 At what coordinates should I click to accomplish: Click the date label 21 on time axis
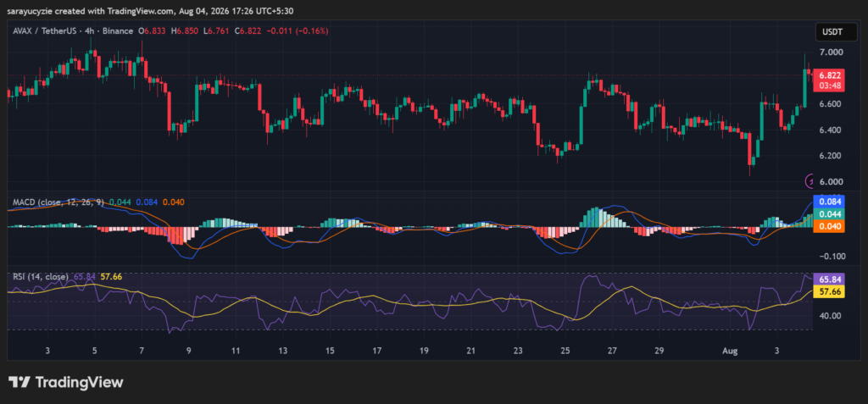click(471, 351)
